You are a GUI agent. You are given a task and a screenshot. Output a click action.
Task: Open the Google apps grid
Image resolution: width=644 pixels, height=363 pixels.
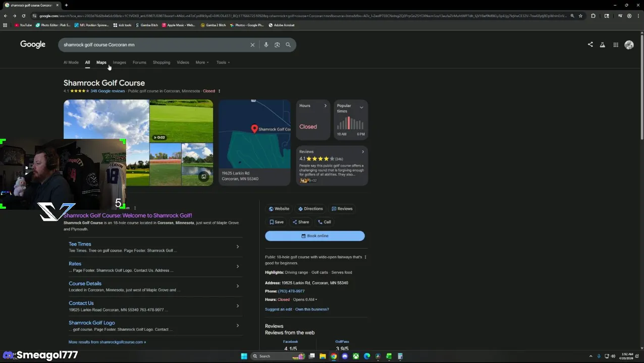pyautogui.click(x=616, y=45)
